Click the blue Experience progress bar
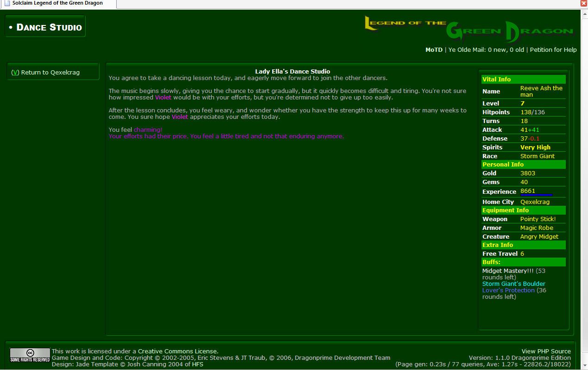Image resolution: width=588 pixels, height=370 pixels. (x=536, y=195)
